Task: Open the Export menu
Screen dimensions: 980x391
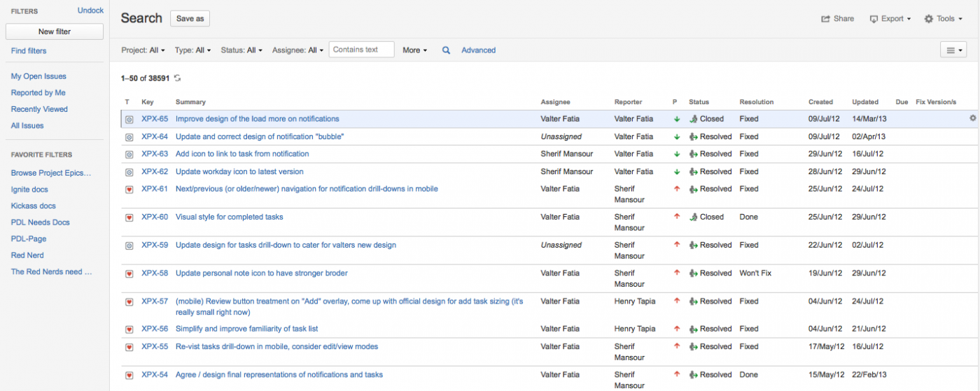Action: (890, 19)
